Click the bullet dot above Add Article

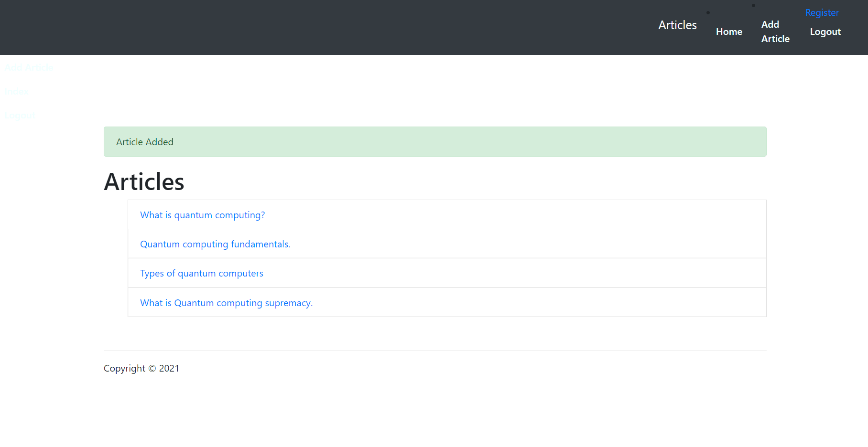click(753, 6)
